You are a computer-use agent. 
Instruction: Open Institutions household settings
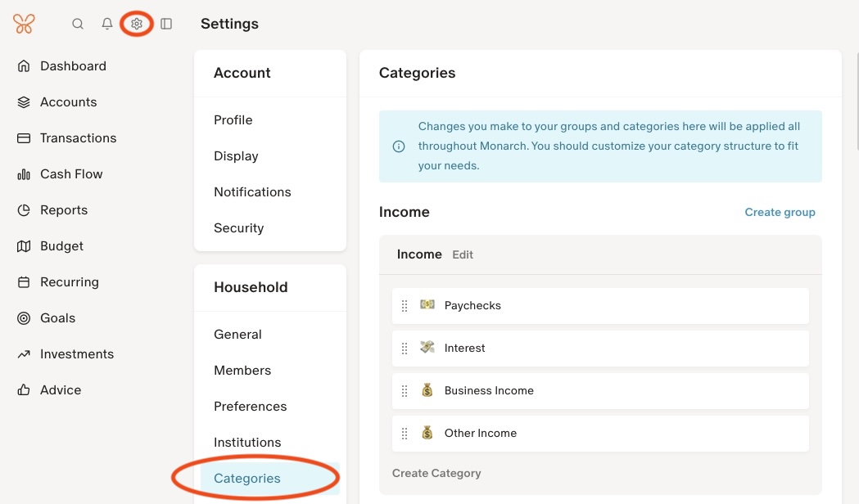pos(247,443)
